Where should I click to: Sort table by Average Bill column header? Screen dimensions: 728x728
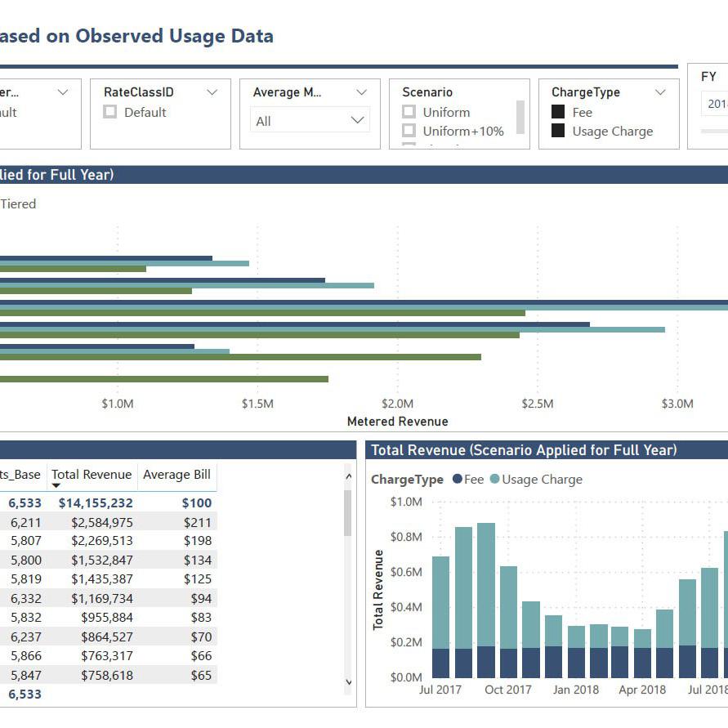(176, 475)
